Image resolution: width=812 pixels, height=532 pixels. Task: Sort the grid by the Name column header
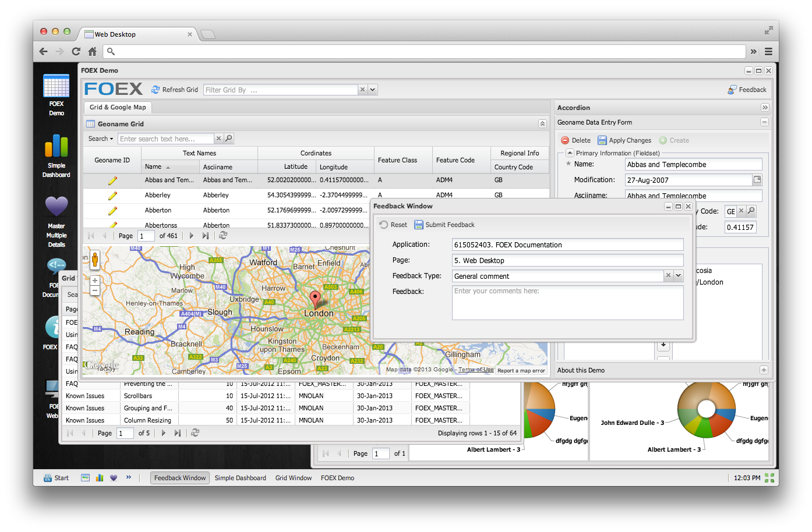coord(170,167)
